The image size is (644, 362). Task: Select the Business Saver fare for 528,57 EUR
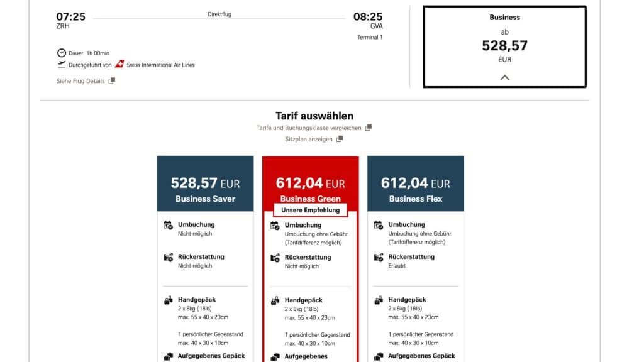point(205,190)
